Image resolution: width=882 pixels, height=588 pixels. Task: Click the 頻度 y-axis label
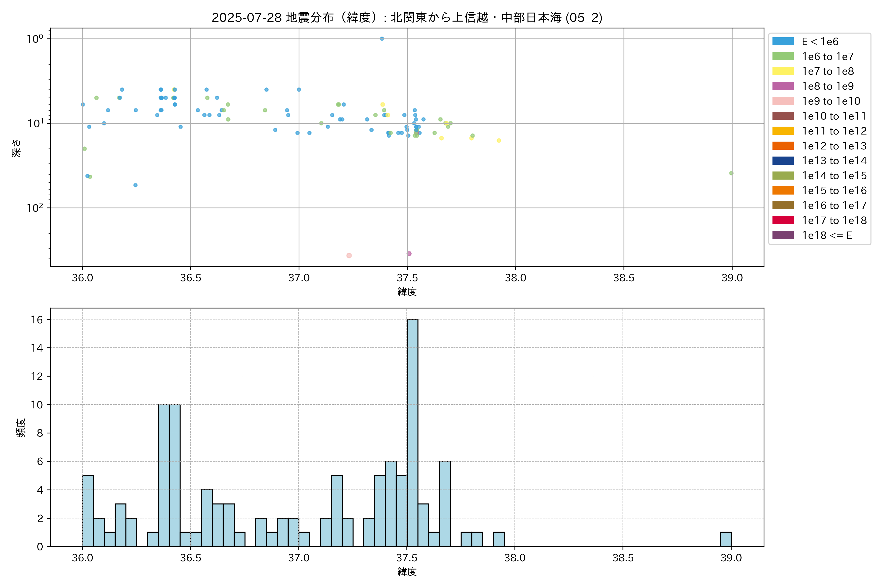pyautogui.click(x=21, y=428)
